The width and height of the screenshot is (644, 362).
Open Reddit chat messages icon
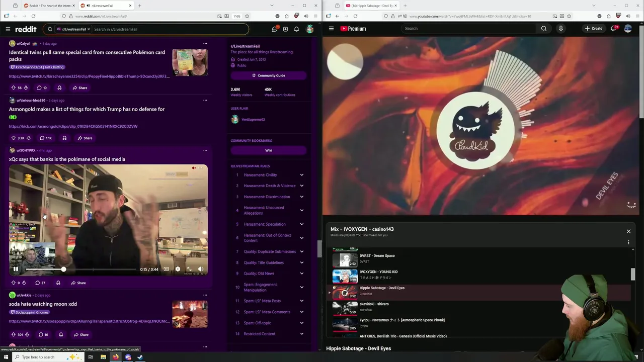coord(275,29)
